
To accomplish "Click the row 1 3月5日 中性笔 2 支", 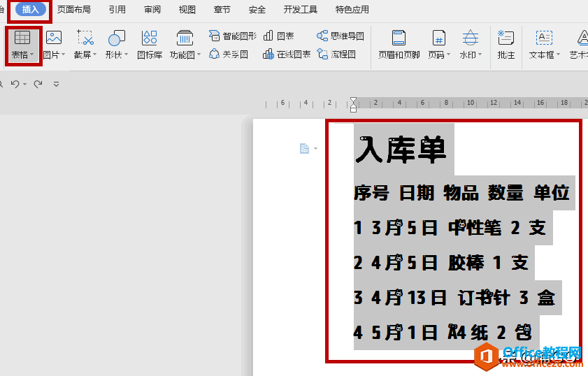I will [450, 228].
